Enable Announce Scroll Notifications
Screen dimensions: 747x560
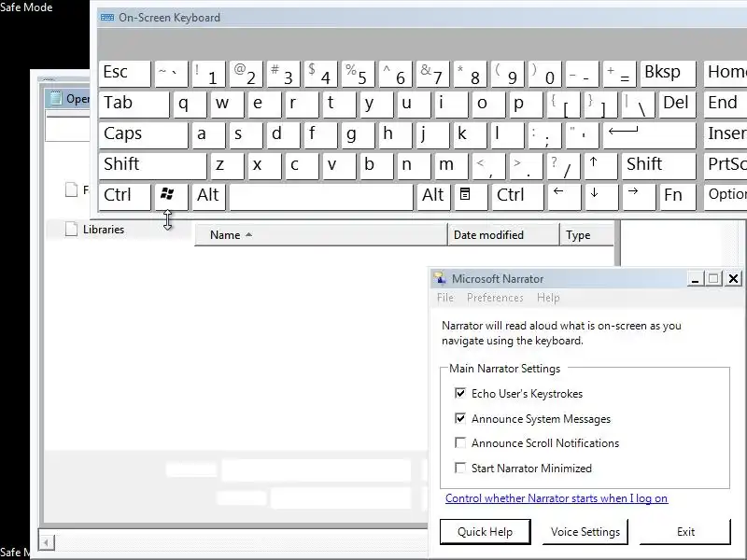(460, 442)
